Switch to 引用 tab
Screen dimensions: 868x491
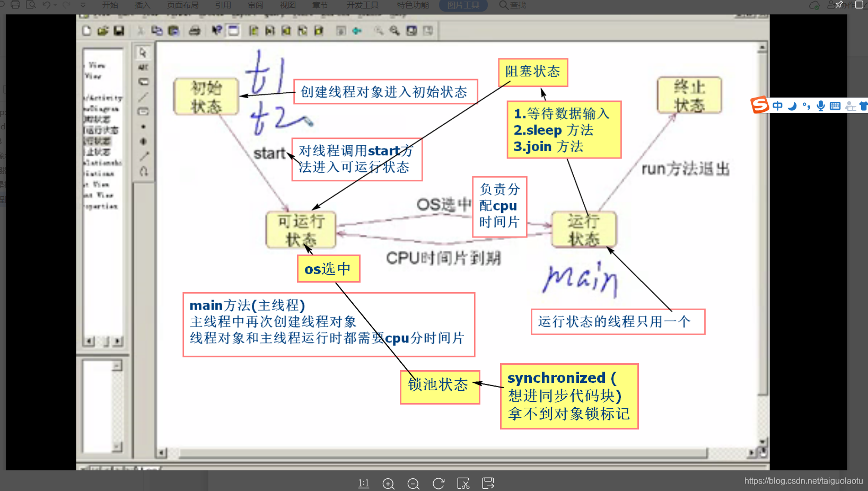pyautogui.click(x=223, y=5)
